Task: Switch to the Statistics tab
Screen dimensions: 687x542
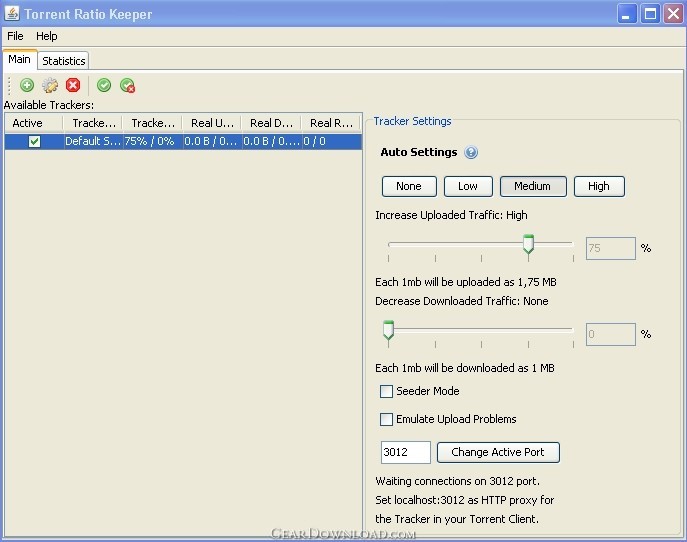Action: (x=64, y=60)
